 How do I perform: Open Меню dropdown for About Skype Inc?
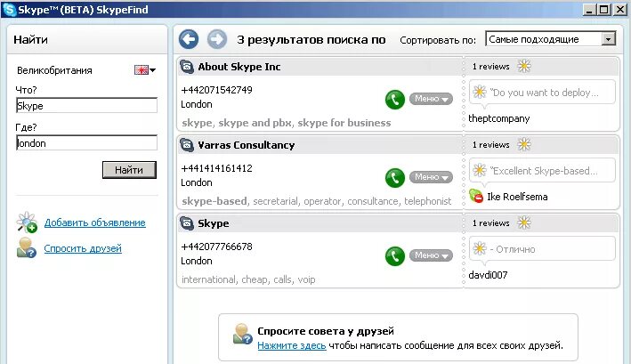click(431, 99)
